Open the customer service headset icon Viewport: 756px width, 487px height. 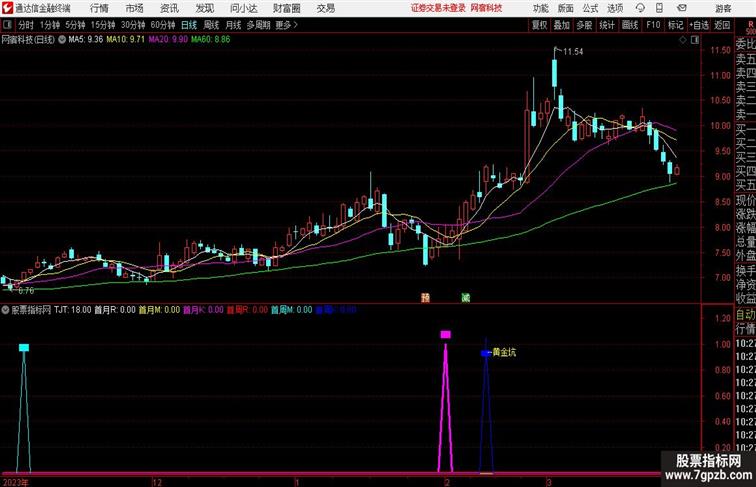click(640, 8)
